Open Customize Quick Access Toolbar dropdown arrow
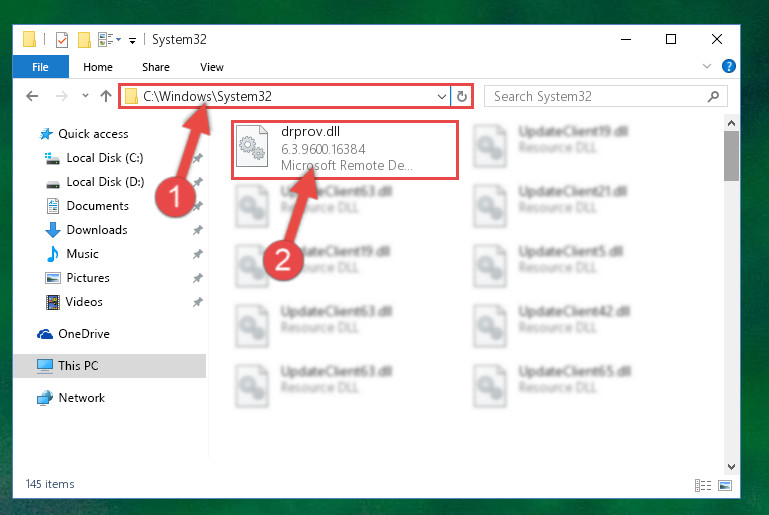 coord(132,41)
